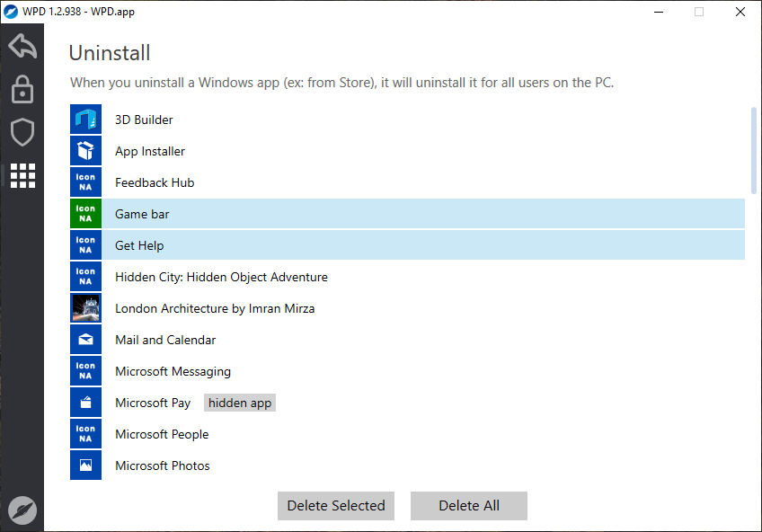The height and width of the screenshot is (532, 762).
Task: Click the 3D Builder app icon
Action: tap(85, 120)
